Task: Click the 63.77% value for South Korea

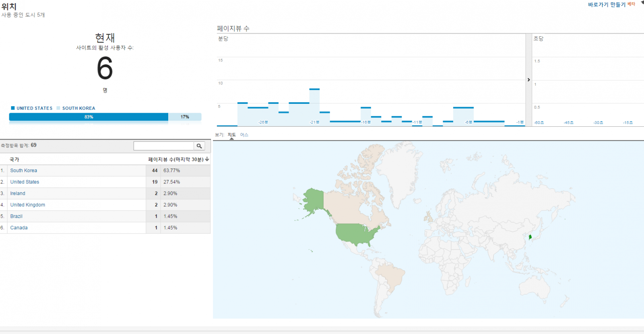Action: (172, 171)
